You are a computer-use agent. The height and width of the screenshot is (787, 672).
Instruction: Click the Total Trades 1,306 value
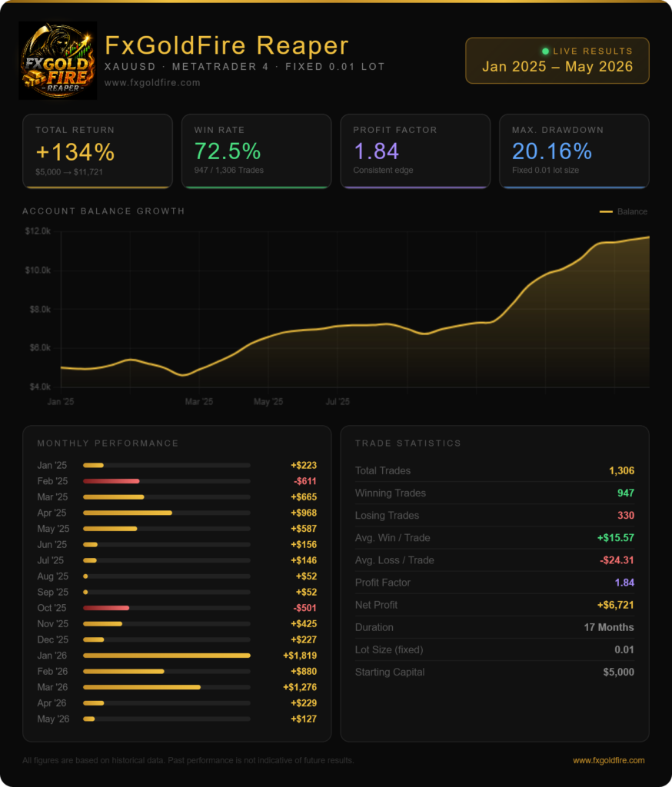tap(621, 471)
